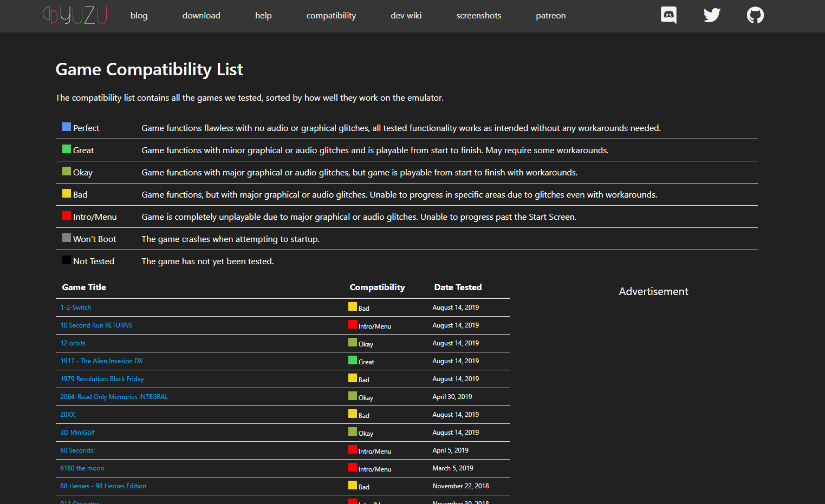
Task: Visit the yuzu Twitter page icon
Action: [x=712, y=15]
